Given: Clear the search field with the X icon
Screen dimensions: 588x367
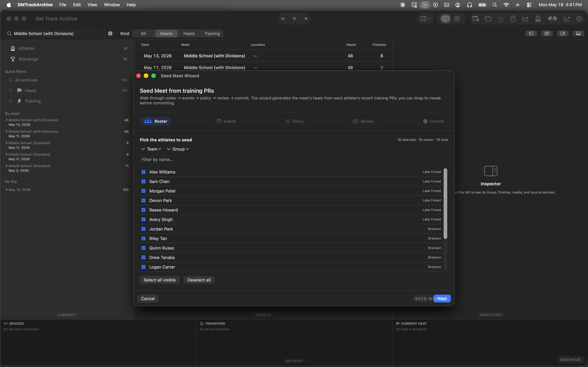Looking at the screenshot, I should [110, 33].
